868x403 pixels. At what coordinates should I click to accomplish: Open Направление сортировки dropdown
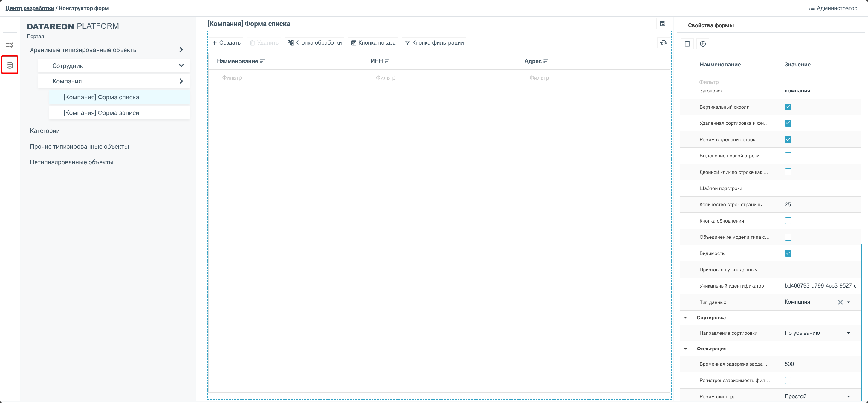(x=848, y=333)
